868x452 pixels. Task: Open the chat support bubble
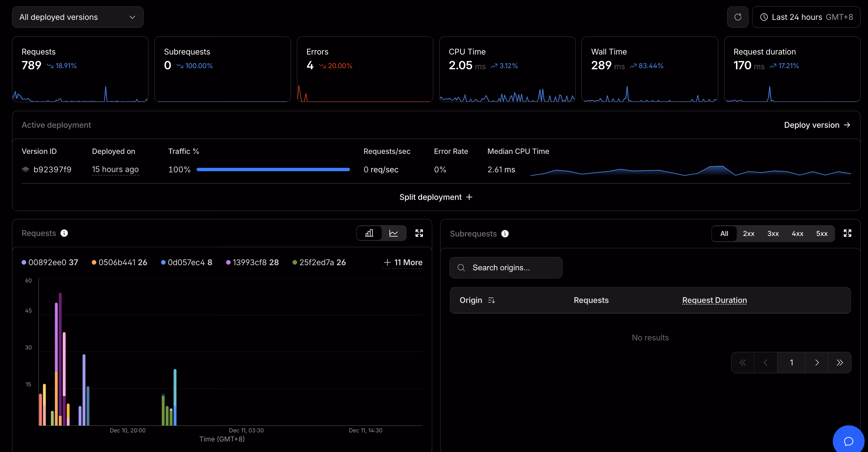[x=848, y=441]
